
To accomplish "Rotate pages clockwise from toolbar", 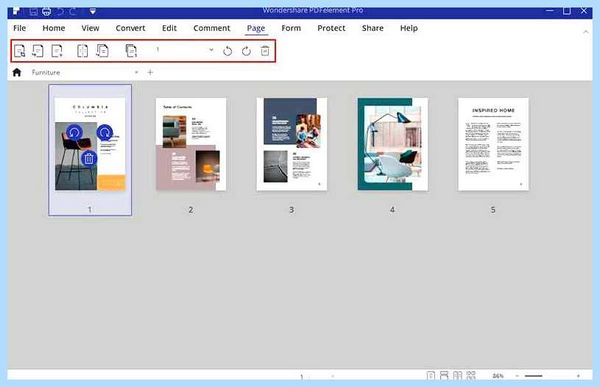I will point(246,51).
